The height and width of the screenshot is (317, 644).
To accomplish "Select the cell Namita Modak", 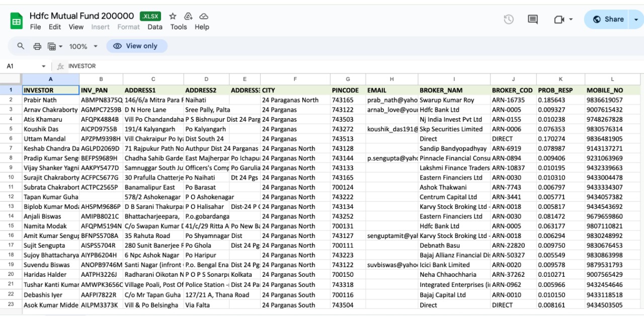I will (51, 226).
